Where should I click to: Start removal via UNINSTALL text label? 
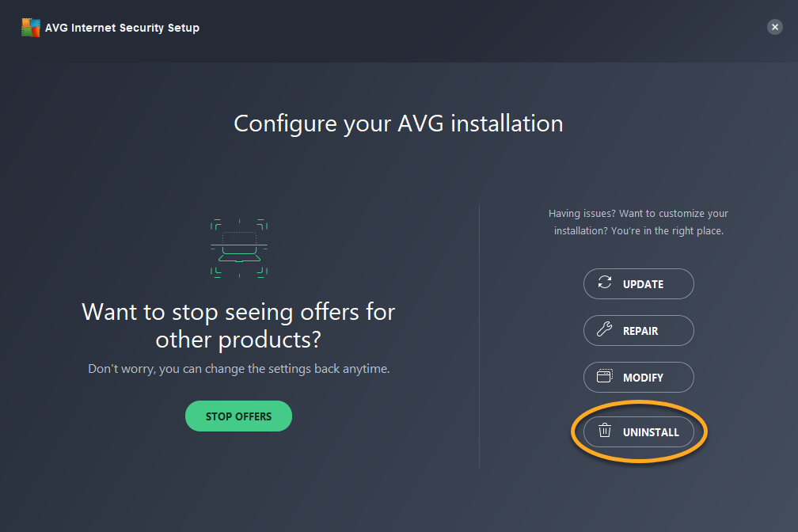(x=651, y=432)
